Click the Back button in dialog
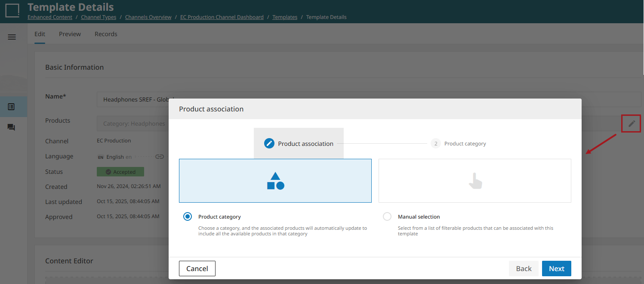The width and height of the screenshot is (644, 284). [x=524, y=269]
